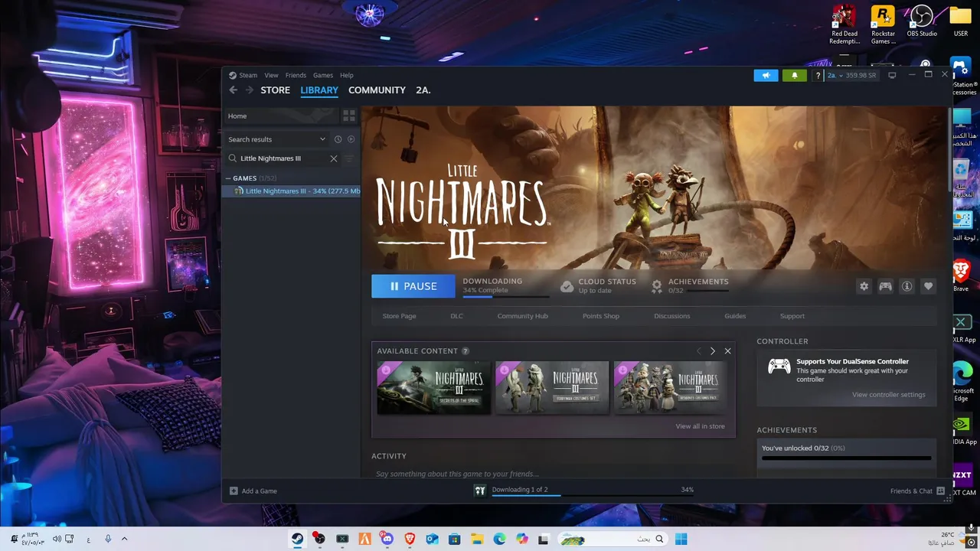Open the green notifications bell

[794, 75]
